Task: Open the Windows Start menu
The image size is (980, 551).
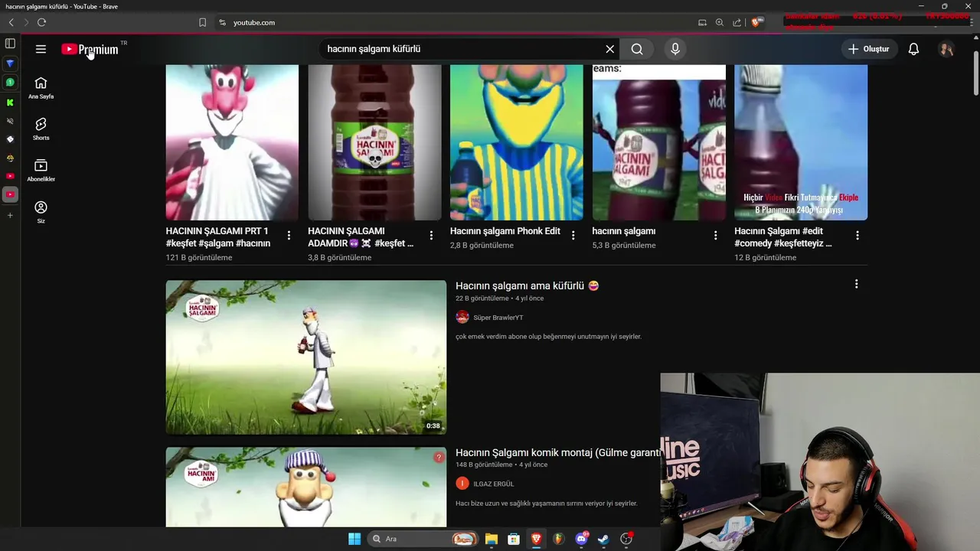Action: [354, 539]
